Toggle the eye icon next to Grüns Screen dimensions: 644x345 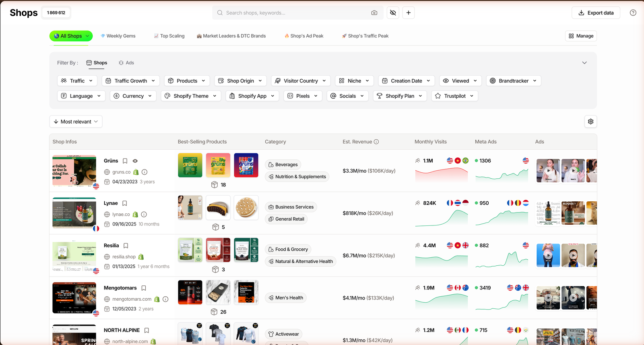point(135,161)
